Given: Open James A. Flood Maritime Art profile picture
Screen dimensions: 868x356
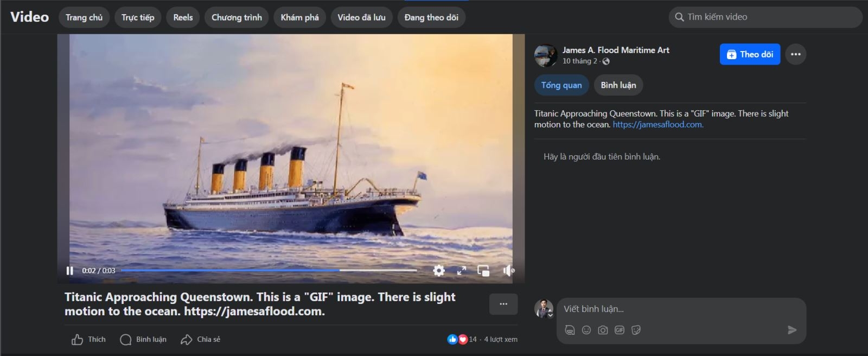Looking at the screenshot, I should point(546,55).
